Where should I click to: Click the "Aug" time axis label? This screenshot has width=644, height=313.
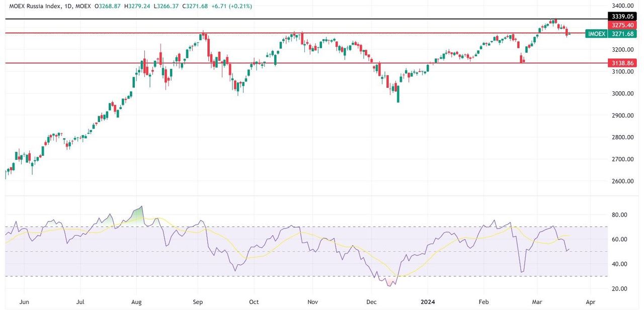coord(136,302)
